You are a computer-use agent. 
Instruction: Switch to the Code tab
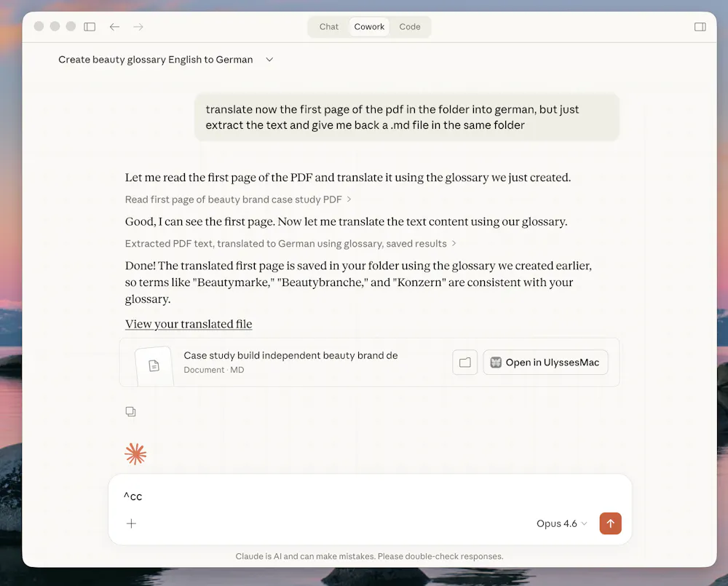[x=409, y=27]
